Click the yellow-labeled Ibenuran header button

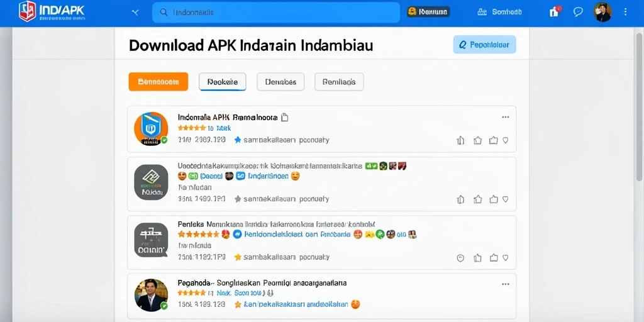[x=428, y=12]
